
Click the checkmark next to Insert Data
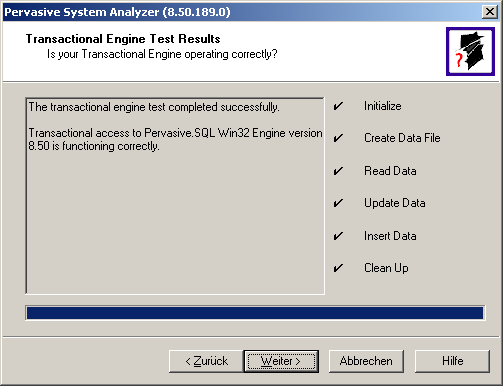pos(338,236)
